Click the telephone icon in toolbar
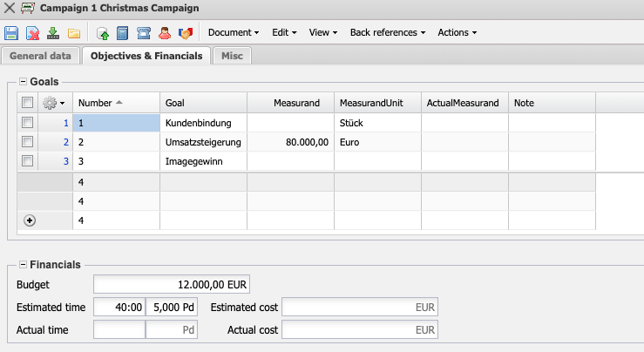644x352 pixels. pyautogui.click(x=144, y=33)
